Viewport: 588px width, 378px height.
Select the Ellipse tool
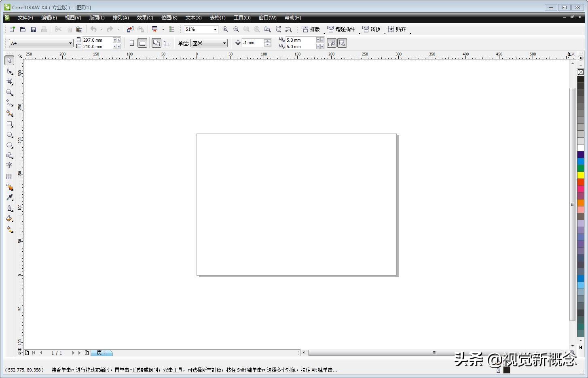click(x=9, y=135)
